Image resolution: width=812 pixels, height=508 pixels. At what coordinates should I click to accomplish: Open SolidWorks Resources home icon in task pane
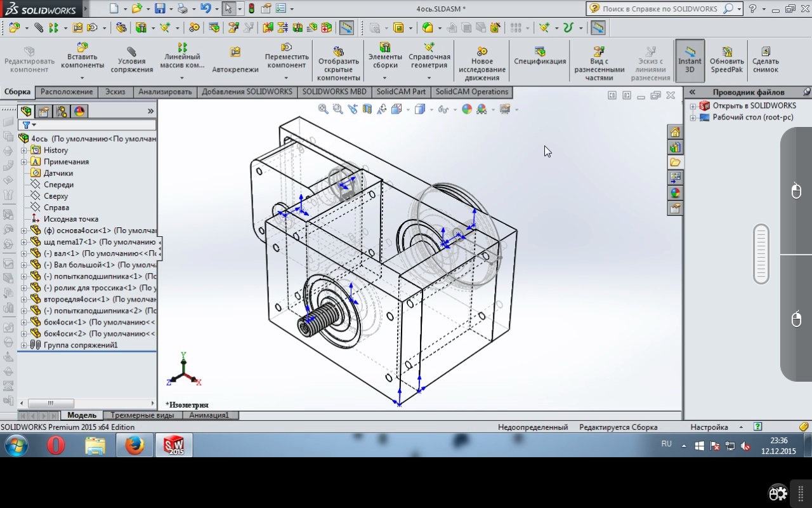click(675, 132)
